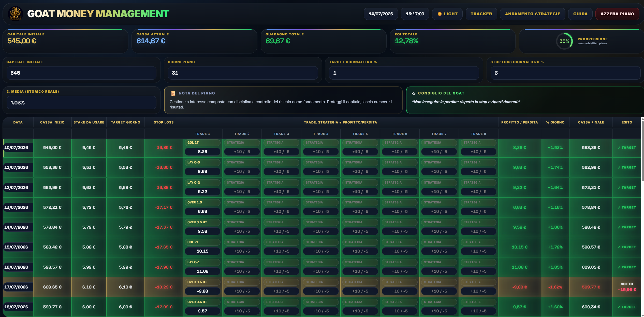
Task: Open OVER 1.5 strategy dropdown on 13/07/2026
Action: point(202,202)
